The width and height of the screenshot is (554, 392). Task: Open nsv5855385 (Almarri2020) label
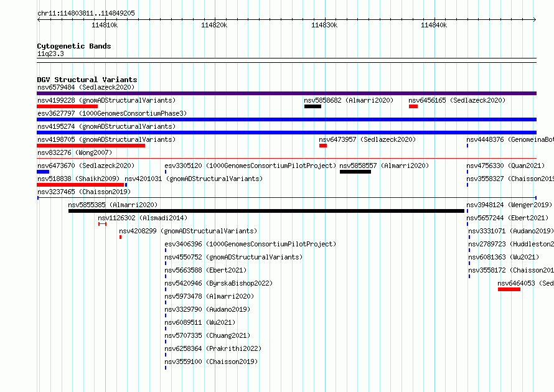pyautogui.click(x=113, y=205)
